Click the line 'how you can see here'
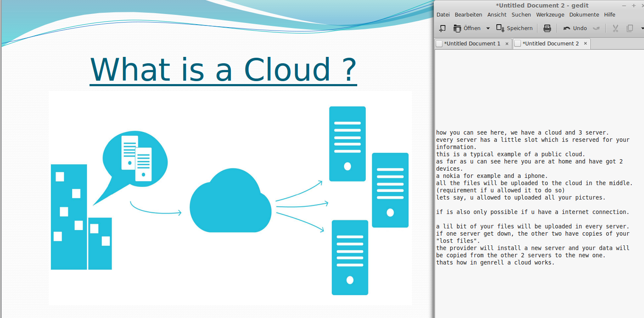Viewport: 644px width, 318px height. click(x=522, y=132)
